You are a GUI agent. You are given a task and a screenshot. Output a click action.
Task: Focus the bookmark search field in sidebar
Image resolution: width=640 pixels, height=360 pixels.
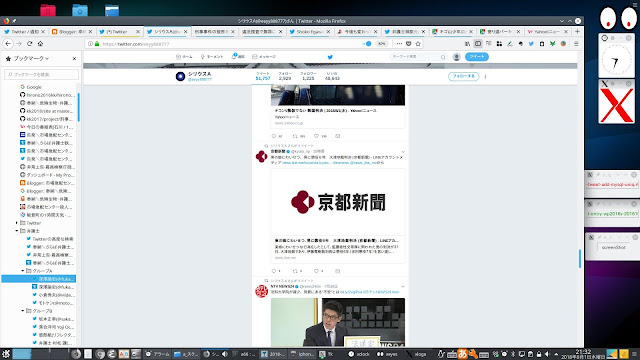coord(41,75)
